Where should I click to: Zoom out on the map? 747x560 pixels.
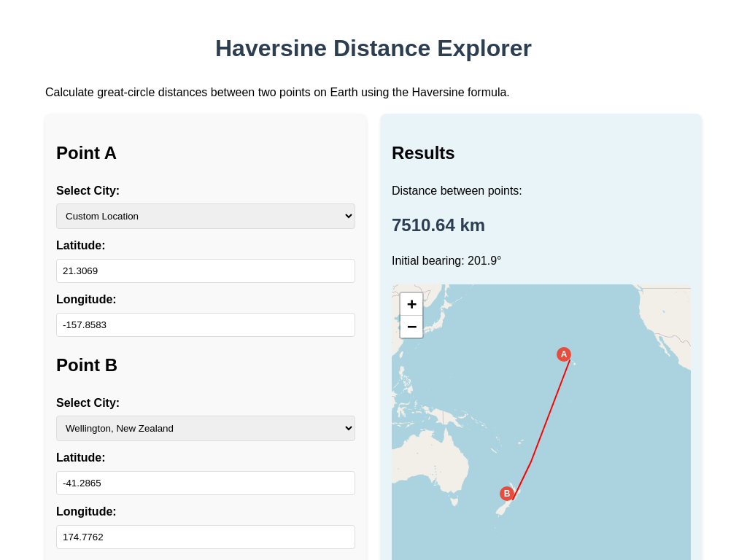[411, 327]
